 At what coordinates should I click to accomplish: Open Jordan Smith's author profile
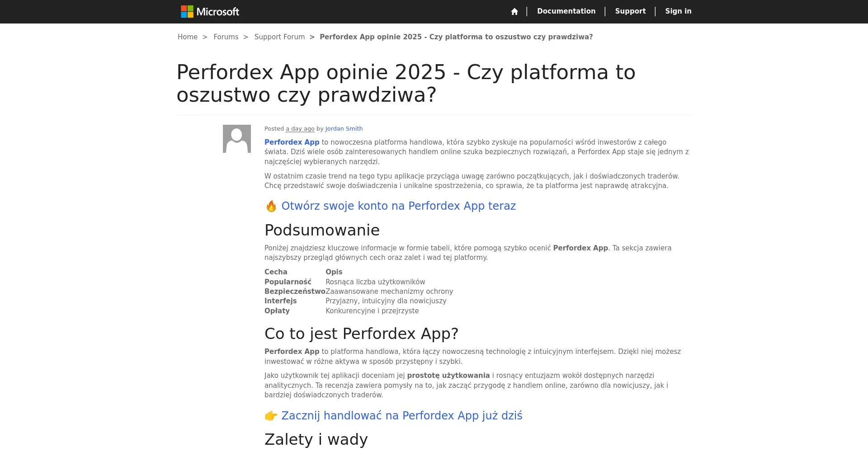(x=344, y=129)
